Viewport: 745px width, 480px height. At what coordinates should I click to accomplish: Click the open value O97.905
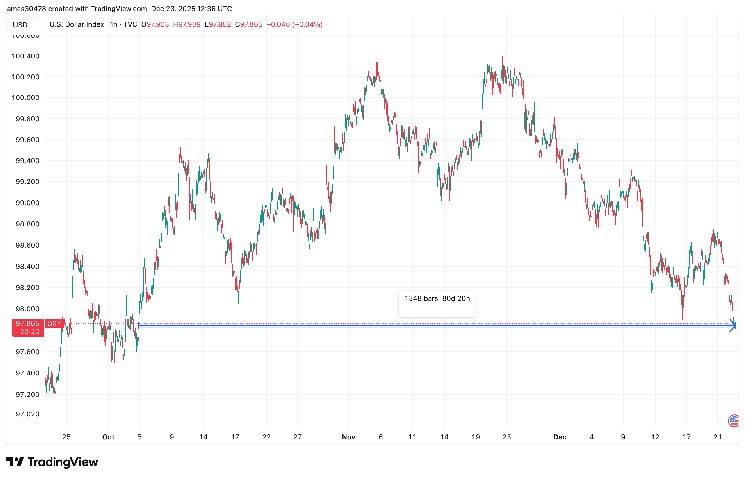pyautogui.click(x=155, y=24)
